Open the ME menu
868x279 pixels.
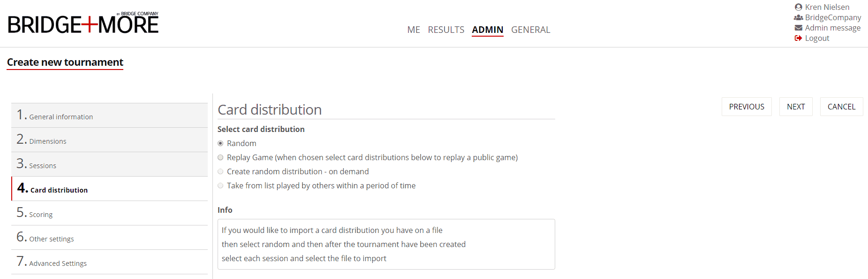point(413,30)
